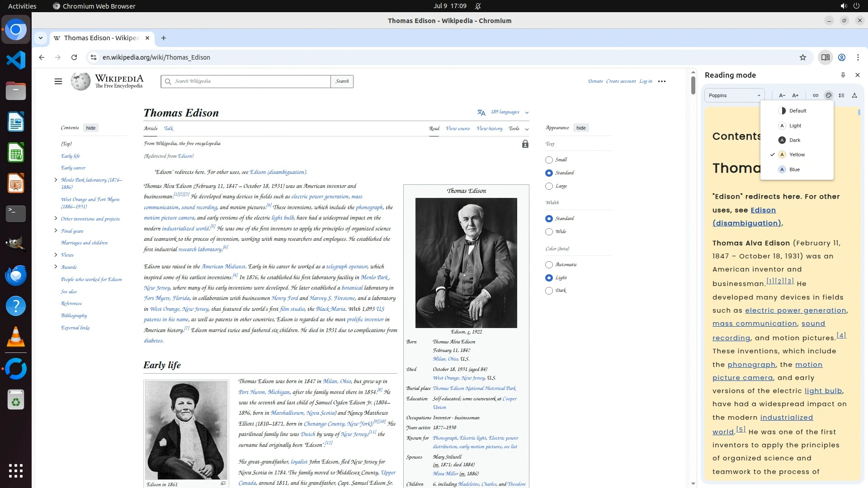Choose Blue theme from color menu
Image resolution: width=868 pixels, height=488 pixels.
point(794,169)
